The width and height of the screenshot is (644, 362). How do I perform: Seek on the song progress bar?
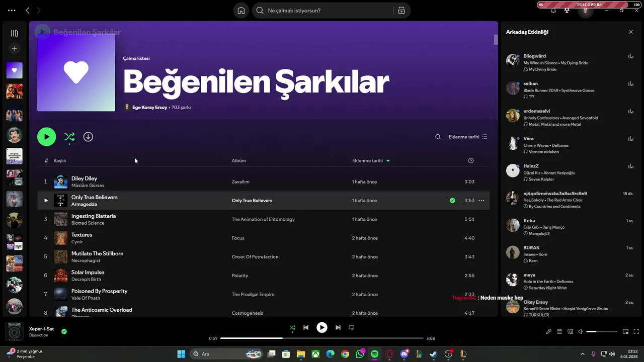click(x=322, y=338)
